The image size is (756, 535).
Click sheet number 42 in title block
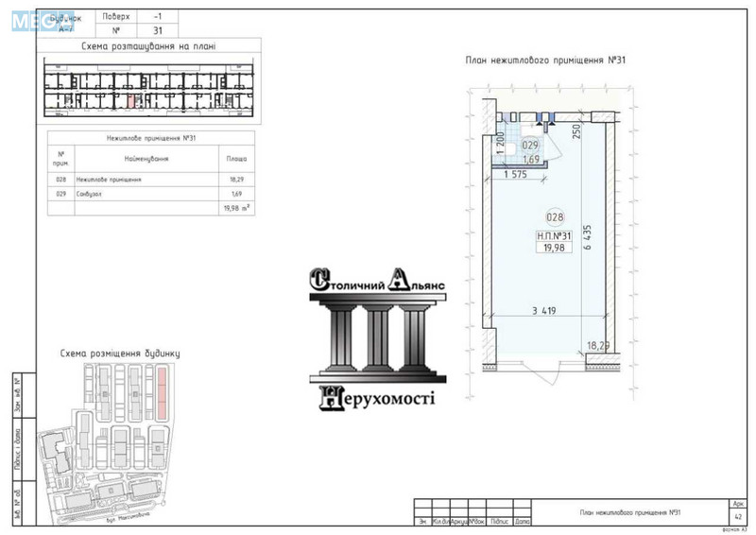click(x=737, y=517)
